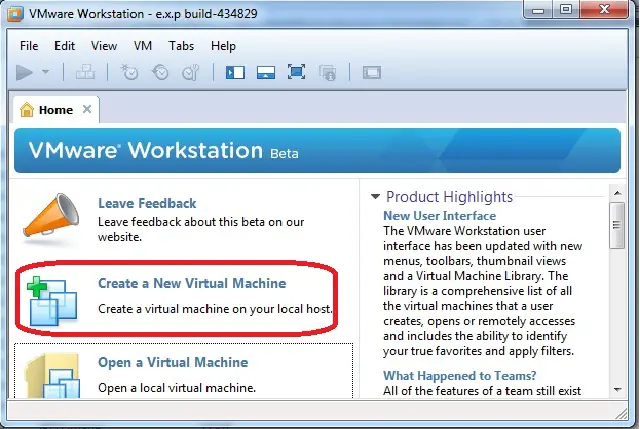Revert to snapshot toolbar icon

pos(160,72)
